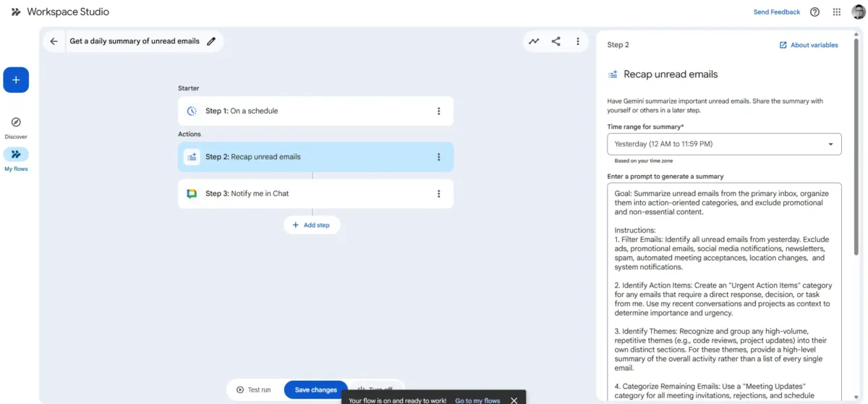Click the Google Chat icon in Step 3
868x404 pixels.
[x=192, y=193]
